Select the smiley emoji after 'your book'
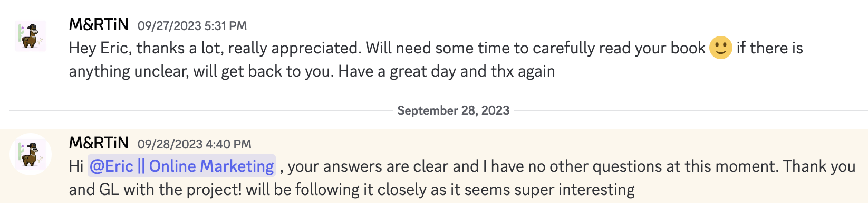 pos(720,48)
